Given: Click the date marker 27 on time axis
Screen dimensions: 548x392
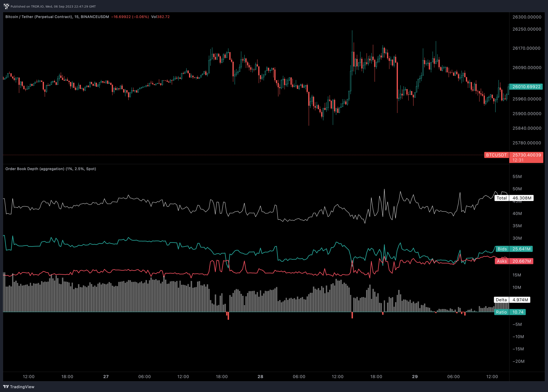Looking at the screenshot, I should [x=106, y=377].
